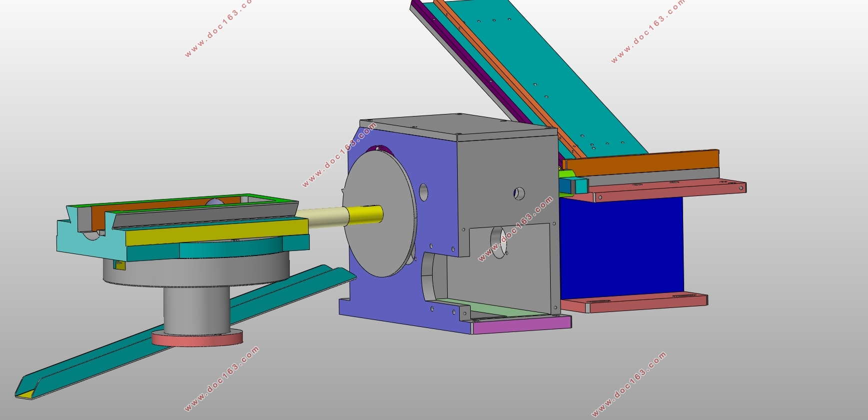Viewport: 868px width, 420px height.
Task: Pick the magenta base strip under the housing
Action: click(522, 324)
